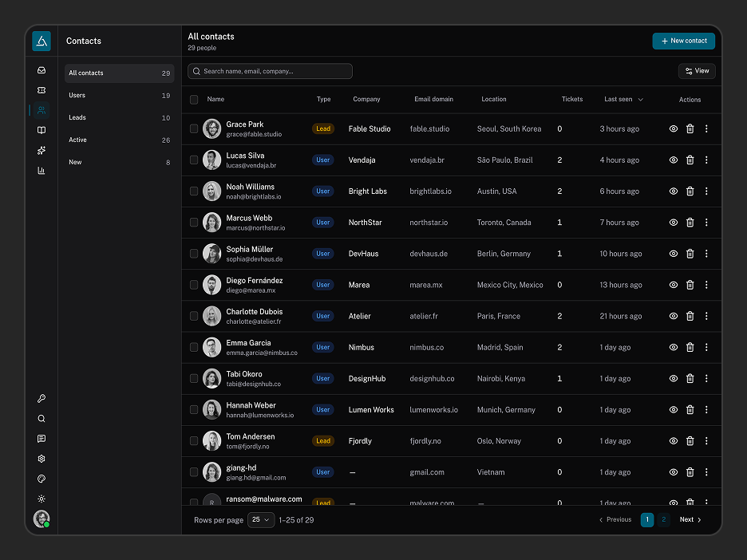Delete the Tabi Okoro contact
The height and width of the screenshot is (560, 747).
pyautogui.click(x=690, y=378)
